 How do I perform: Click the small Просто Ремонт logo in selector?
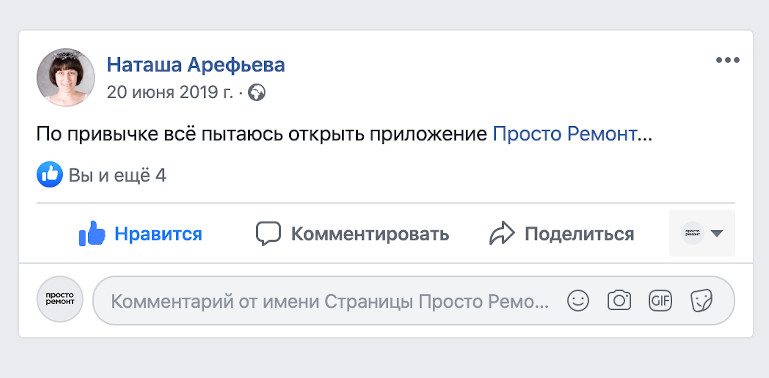[692, 233]
